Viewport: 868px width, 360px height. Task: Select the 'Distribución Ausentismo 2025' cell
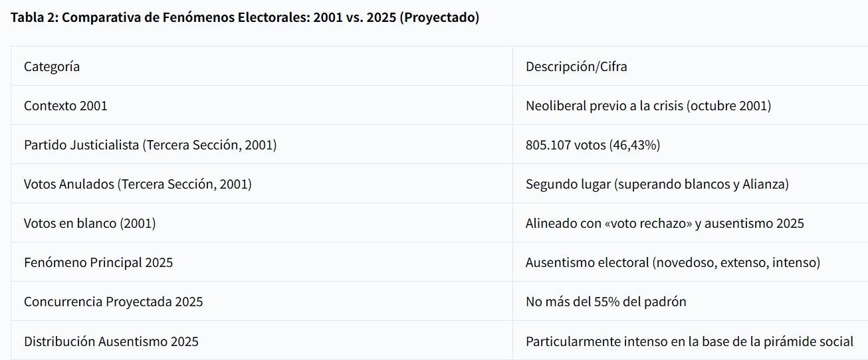pyautogui.click(x=262, y=341)
